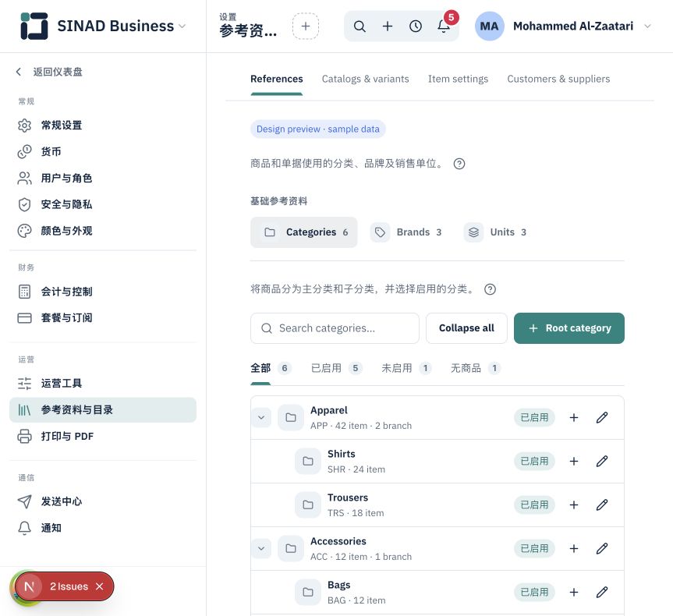Open 用户与角色 in sidebar
The image size is (673, 616).
tap(103, 178)
